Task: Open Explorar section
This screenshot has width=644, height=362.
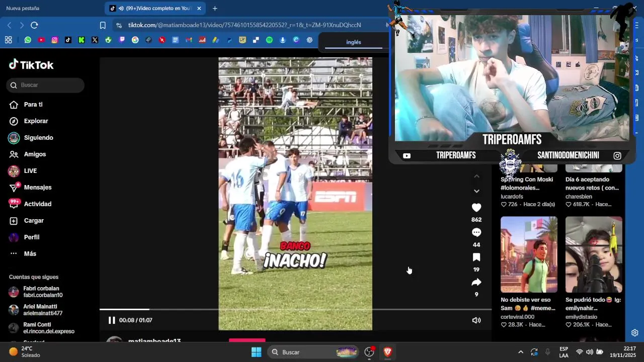Action: (36, 121)
